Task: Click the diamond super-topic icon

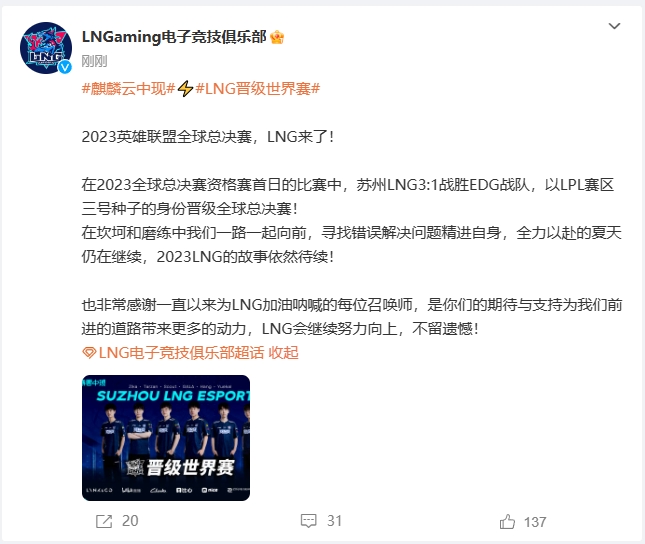Action: (89, 353)
